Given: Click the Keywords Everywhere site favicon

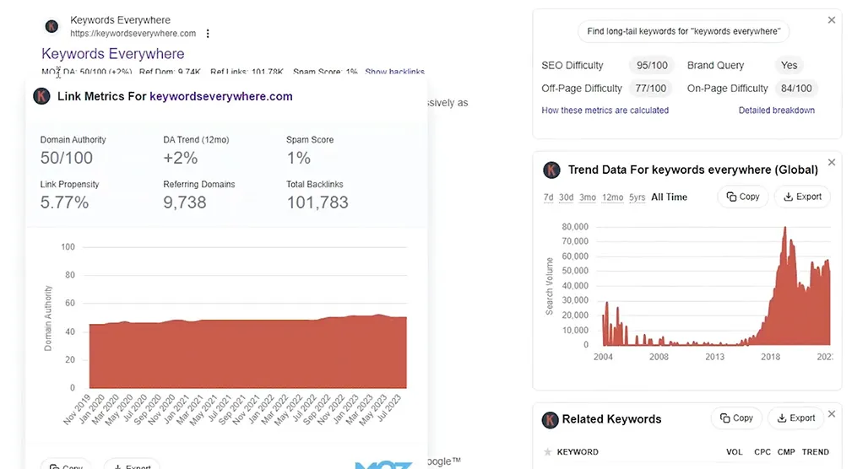Looking at the screenshot, I should (x=52, y=26).
